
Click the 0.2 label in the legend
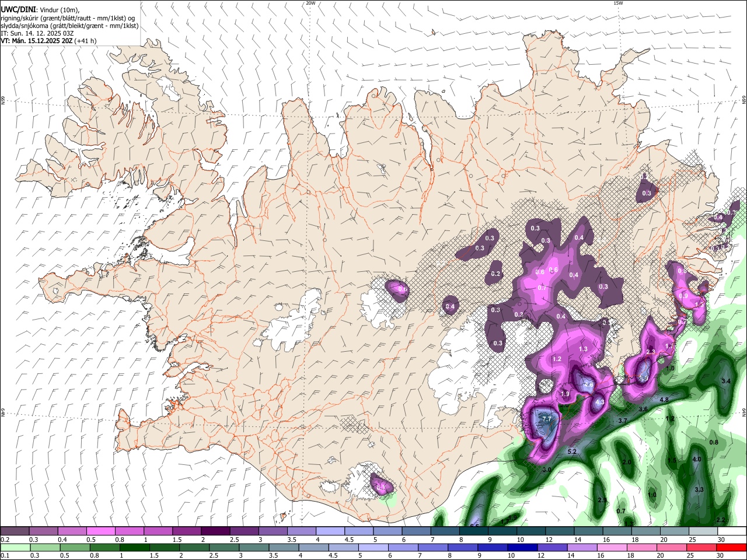click(x=5, y=540)
